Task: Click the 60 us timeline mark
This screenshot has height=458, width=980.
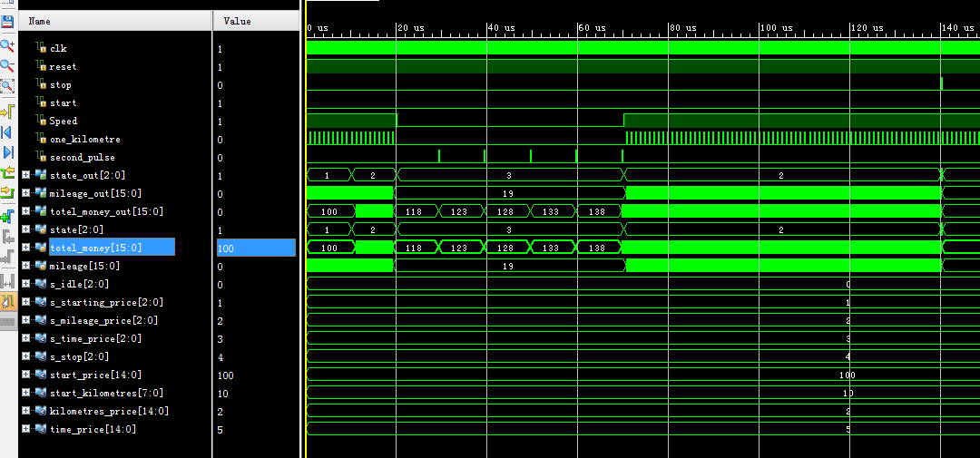Action: (x=592, y=27)
